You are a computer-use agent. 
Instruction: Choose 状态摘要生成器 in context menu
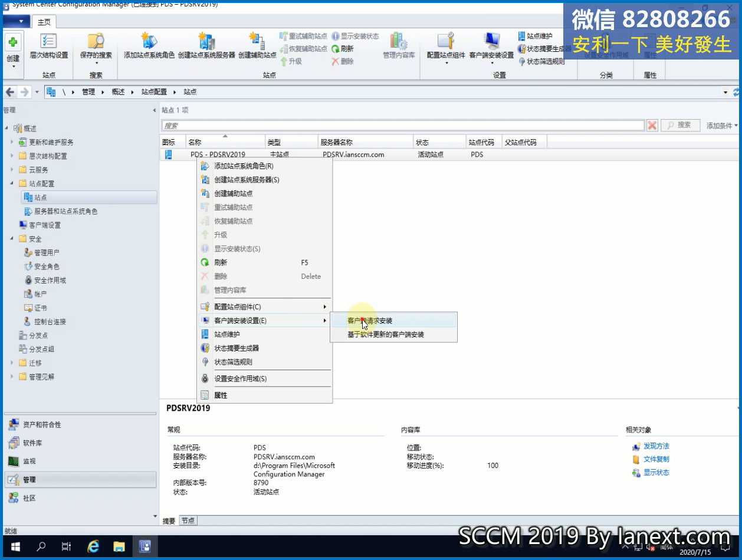pos(264,348)
